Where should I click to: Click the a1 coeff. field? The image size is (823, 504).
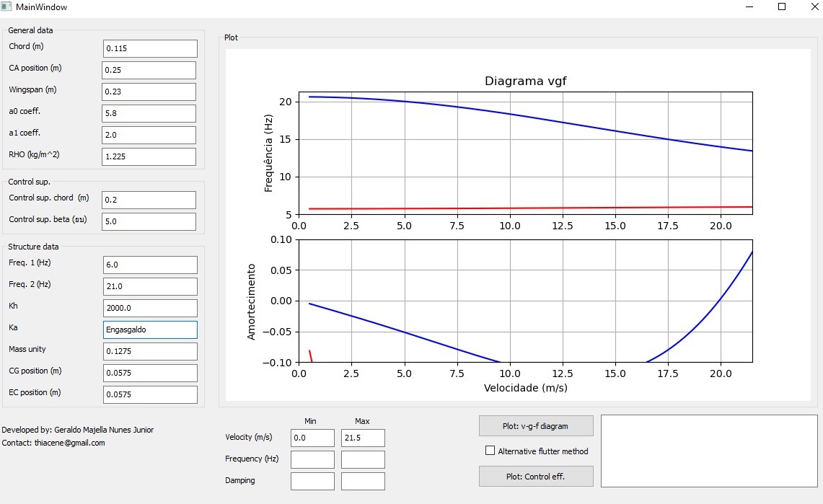[x=149, y=135]
